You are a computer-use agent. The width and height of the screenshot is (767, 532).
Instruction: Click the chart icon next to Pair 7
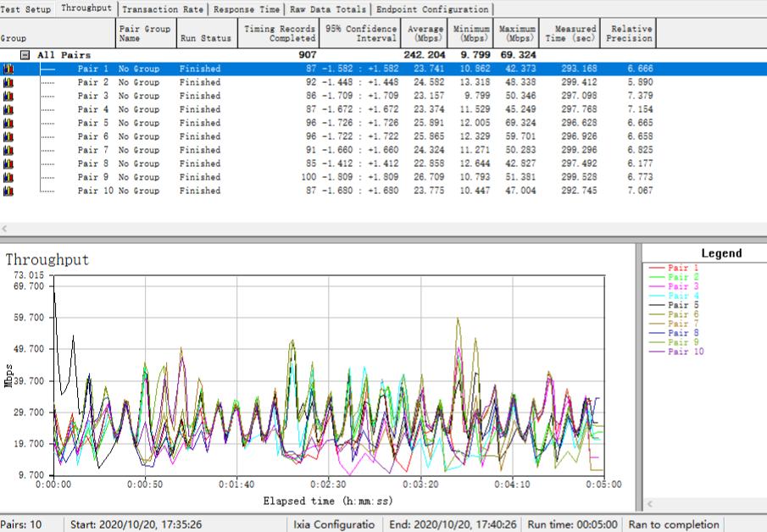tap(8, 150)
